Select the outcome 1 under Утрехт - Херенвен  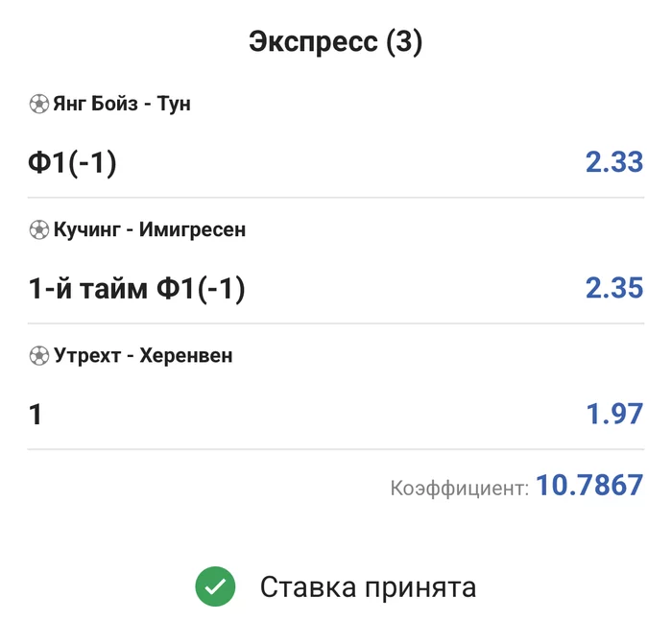pos(36,415)
